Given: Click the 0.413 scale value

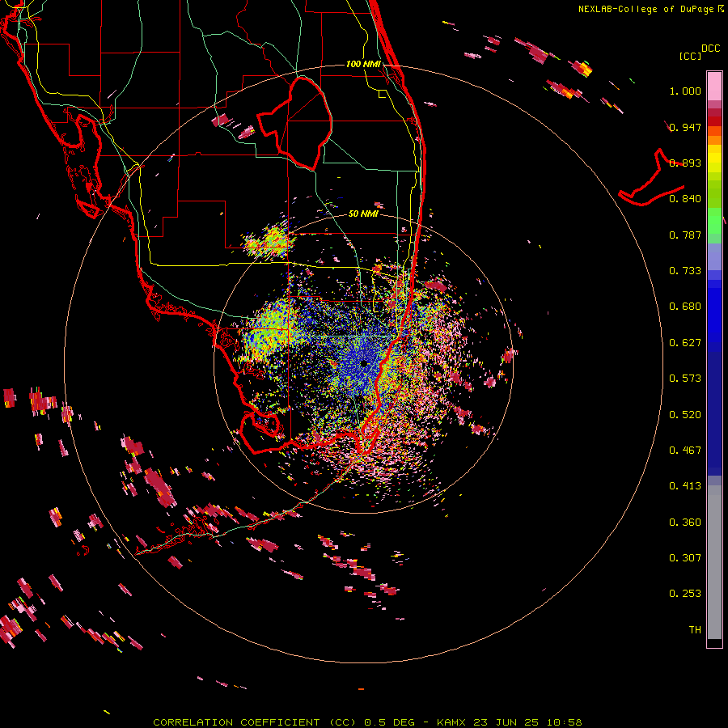Looking at the screenshot, I should pyautogui.click(x=685, y=486).
